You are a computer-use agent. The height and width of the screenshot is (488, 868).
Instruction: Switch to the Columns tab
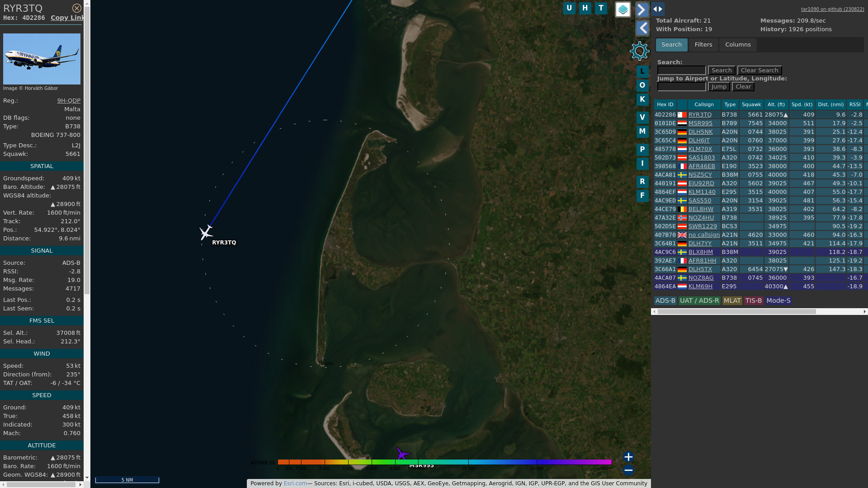[x=738, y=45]
